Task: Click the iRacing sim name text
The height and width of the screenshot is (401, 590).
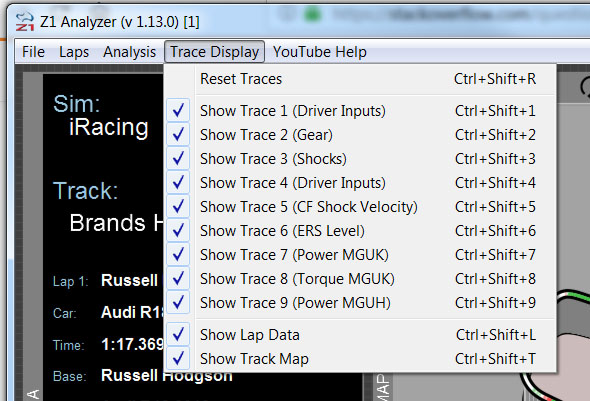Action: click(x=109, y=128)
